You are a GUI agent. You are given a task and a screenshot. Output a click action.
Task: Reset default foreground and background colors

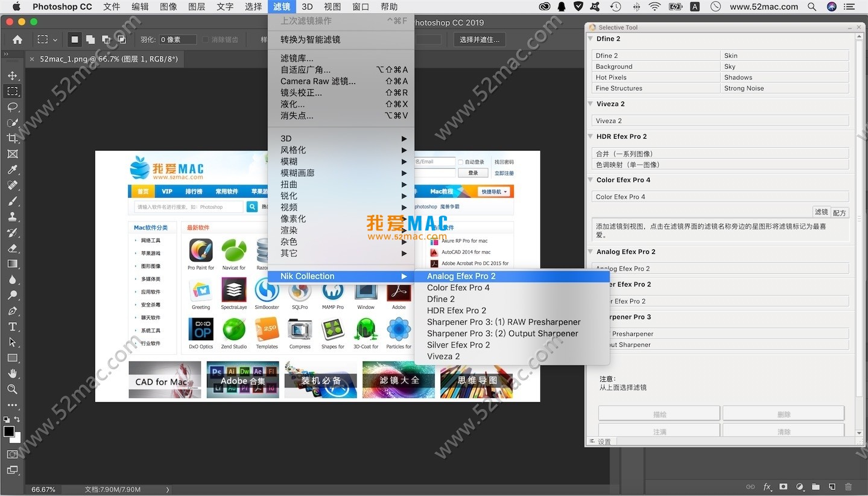(6, 419)
